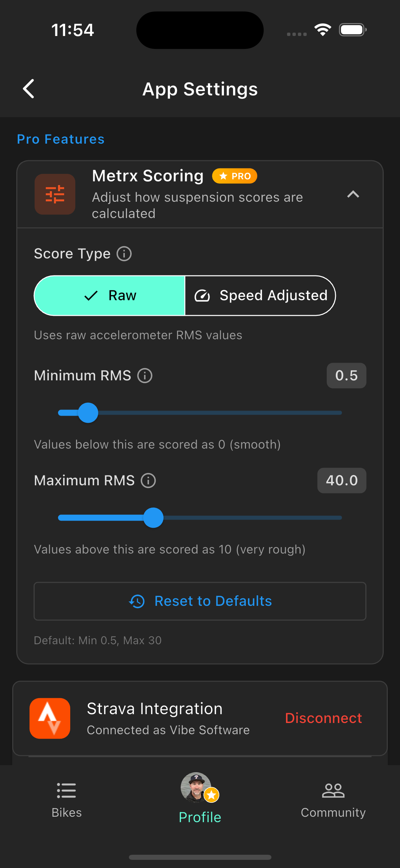400x868 pixels.
Task: Select the Raw score type
Action: (110, 295)
